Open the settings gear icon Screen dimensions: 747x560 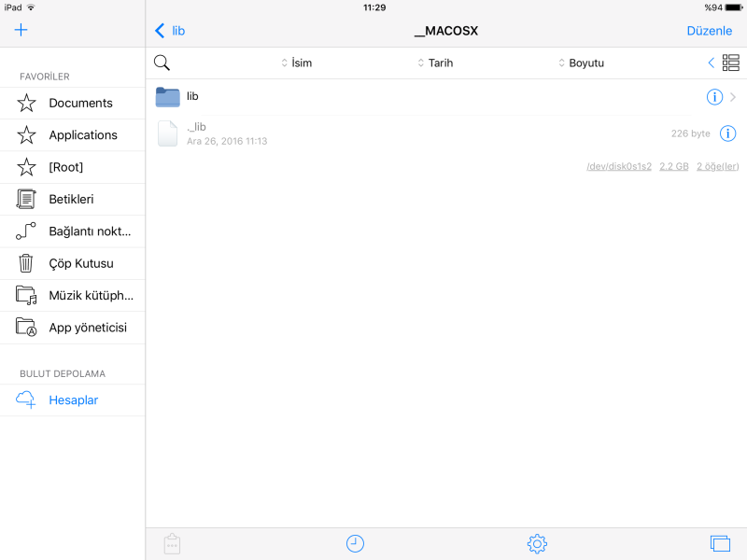pyautogui.click(x=537, y=543)
